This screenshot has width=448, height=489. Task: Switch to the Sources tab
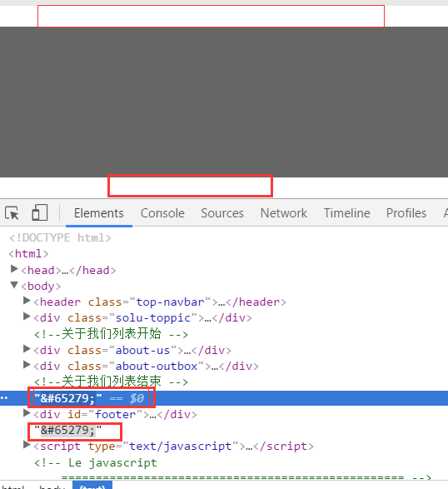[x=222, y=213]
